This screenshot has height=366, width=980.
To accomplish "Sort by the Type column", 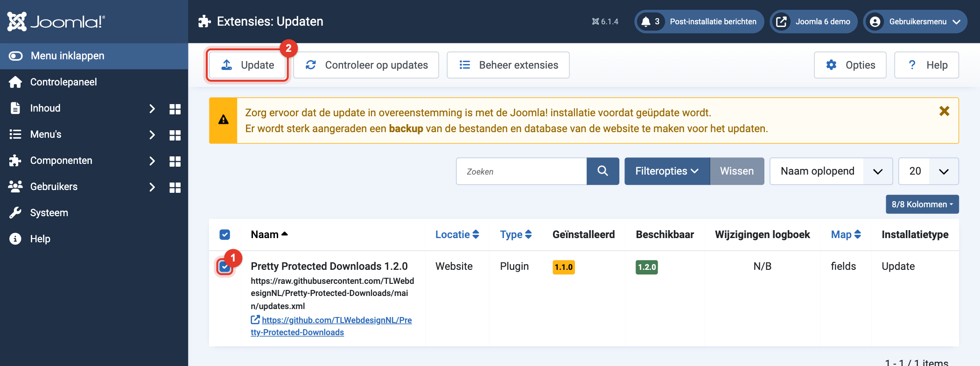I will click(x=516, y=234).
